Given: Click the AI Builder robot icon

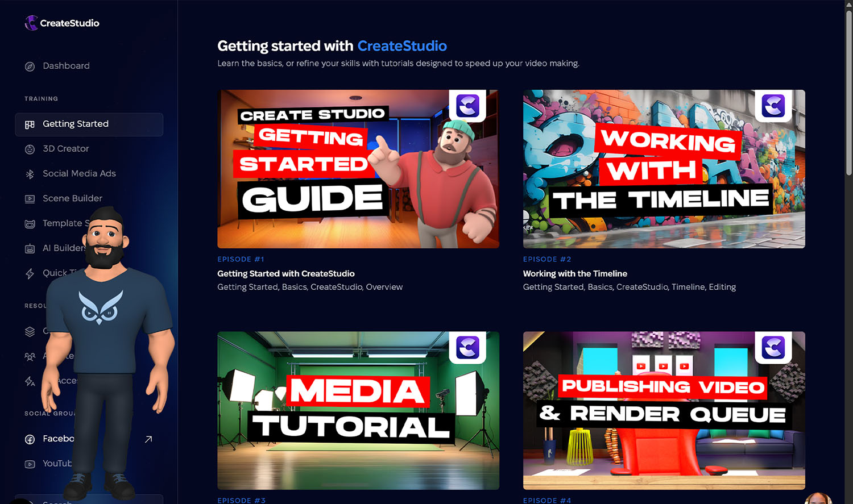Looking at the screenshot, I should (30, 248).
